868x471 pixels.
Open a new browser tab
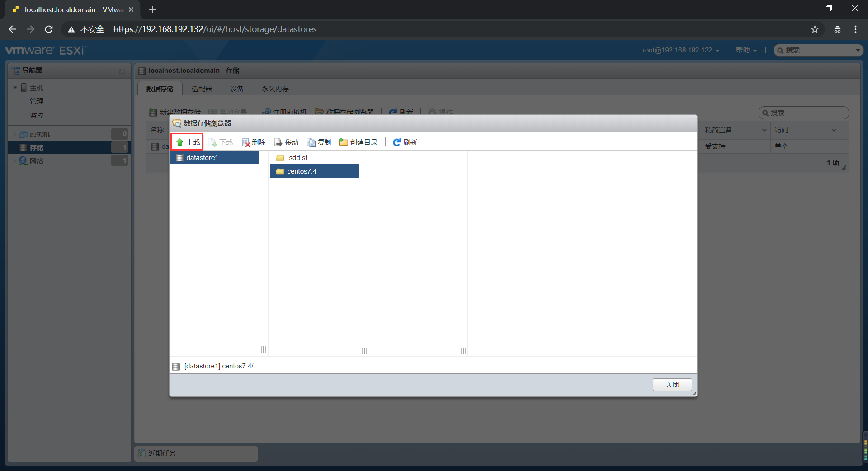click(x=153, y=9)
